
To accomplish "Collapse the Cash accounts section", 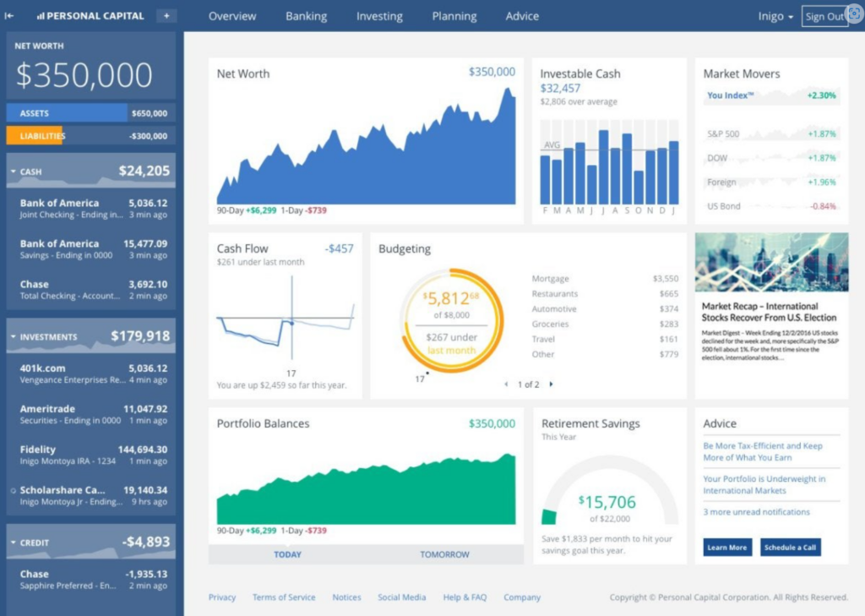I will click(14, 172).
